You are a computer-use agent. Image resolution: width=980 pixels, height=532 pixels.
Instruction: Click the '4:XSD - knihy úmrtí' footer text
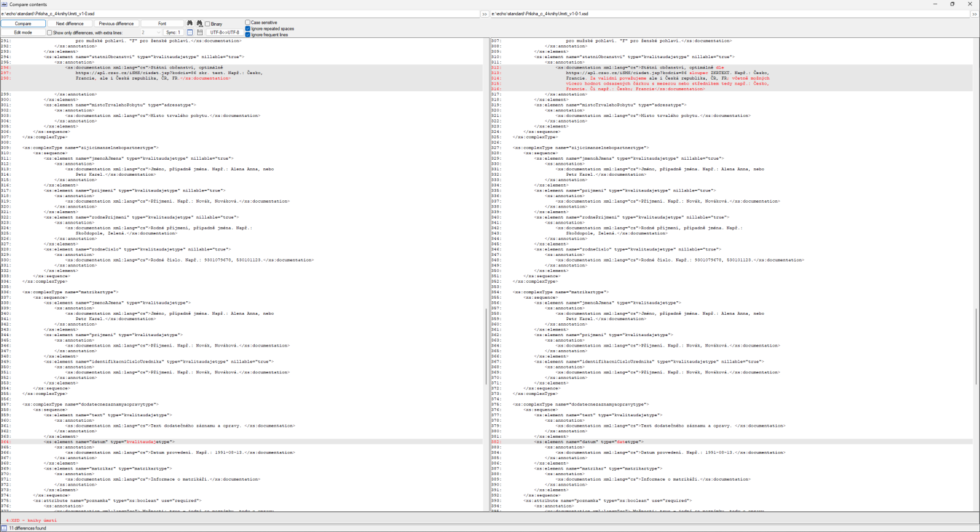31,520
